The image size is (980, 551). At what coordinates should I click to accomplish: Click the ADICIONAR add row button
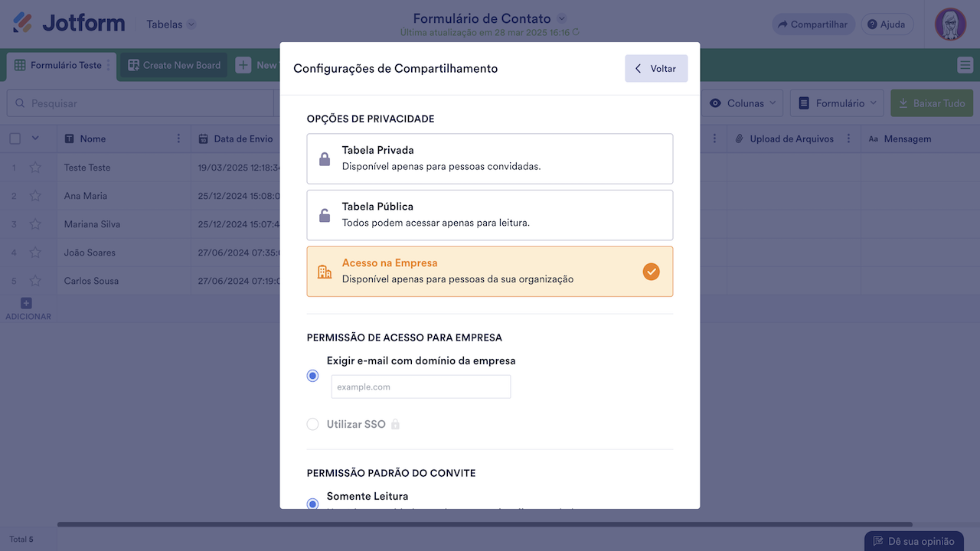pyautogui.click(x=28, y=309)
